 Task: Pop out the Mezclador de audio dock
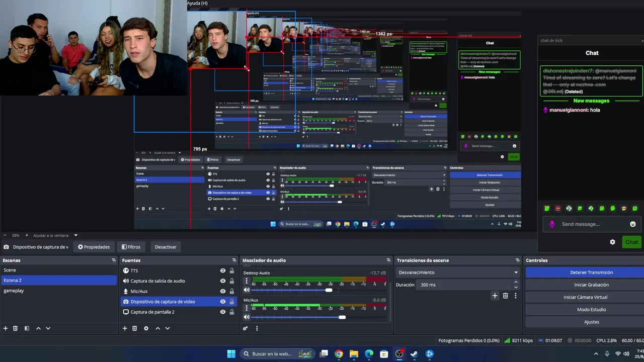coord(388,260)
